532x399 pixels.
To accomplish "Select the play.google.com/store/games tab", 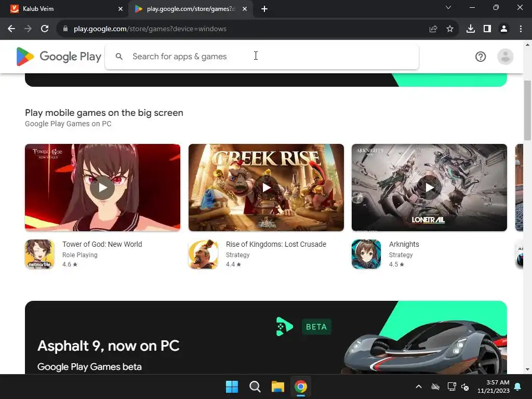I will [x=191, y=9].
